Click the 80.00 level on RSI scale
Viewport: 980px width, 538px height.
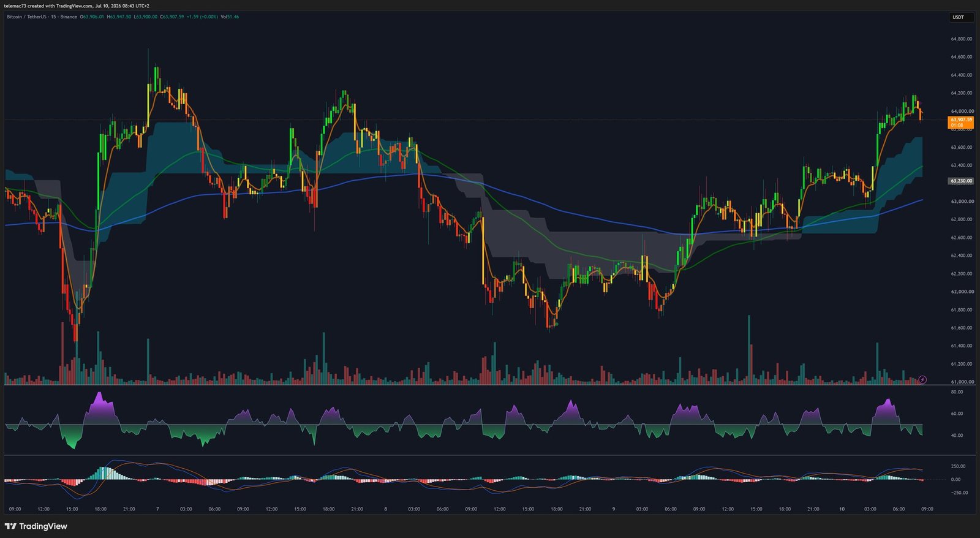point(957,392)
